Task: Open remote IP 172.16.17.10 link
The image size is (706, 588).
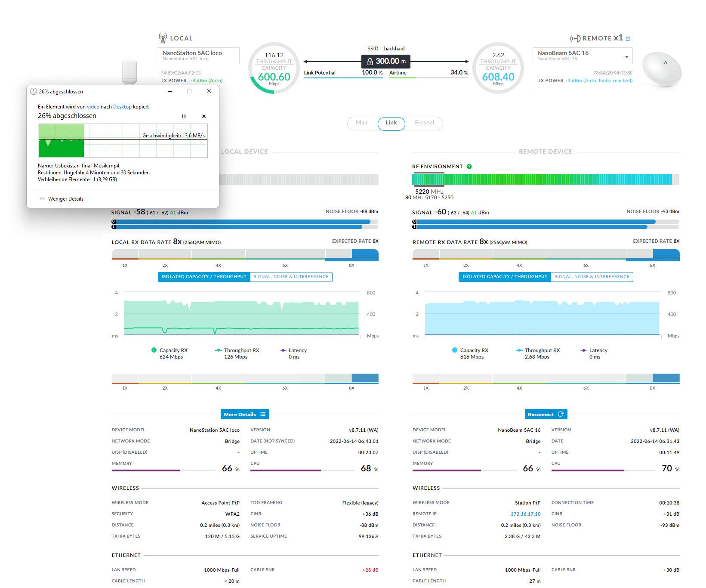Action: click(525, 514)
